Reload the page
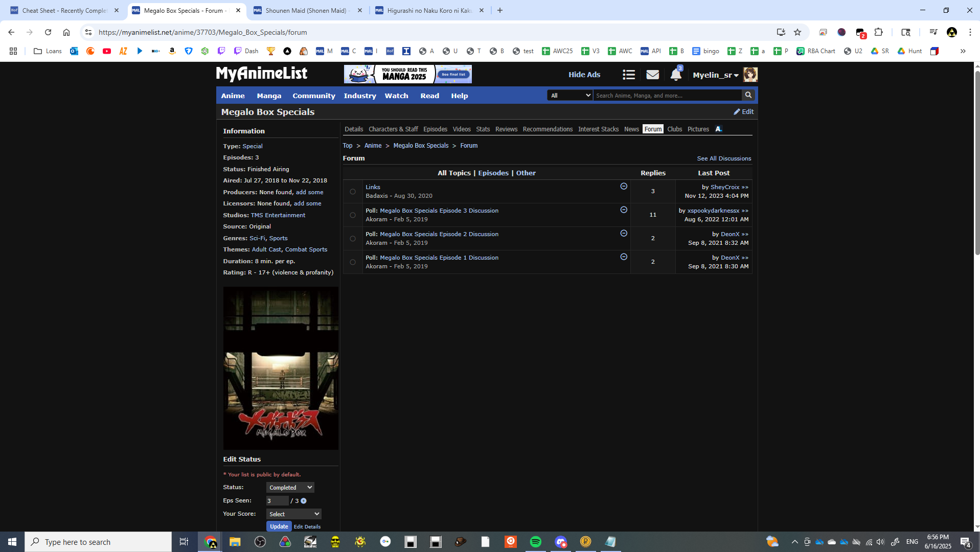This screenshot has height=552, width=980. tap(48, 32)
